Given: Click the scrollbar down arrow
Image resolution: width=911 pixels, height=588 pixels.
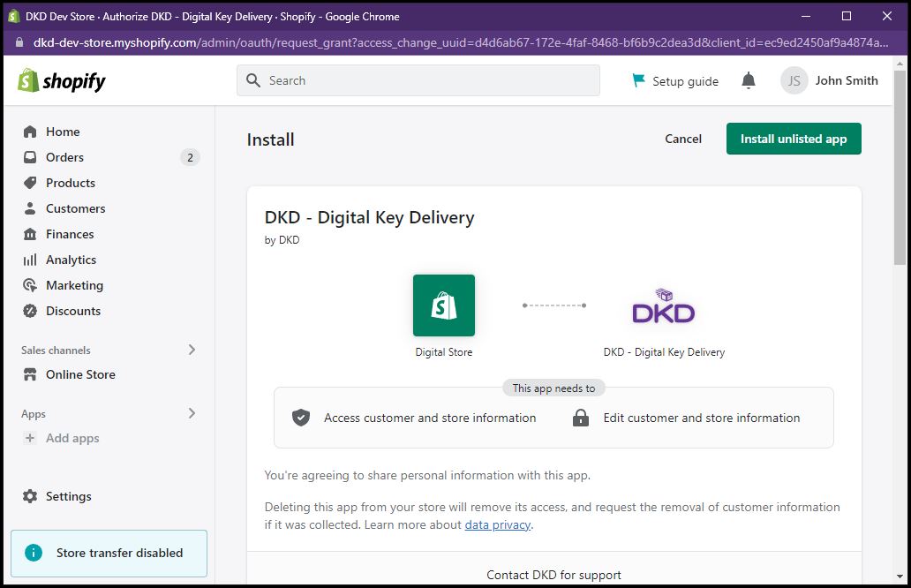Looking at the screenshot, I should pos(900,577).
